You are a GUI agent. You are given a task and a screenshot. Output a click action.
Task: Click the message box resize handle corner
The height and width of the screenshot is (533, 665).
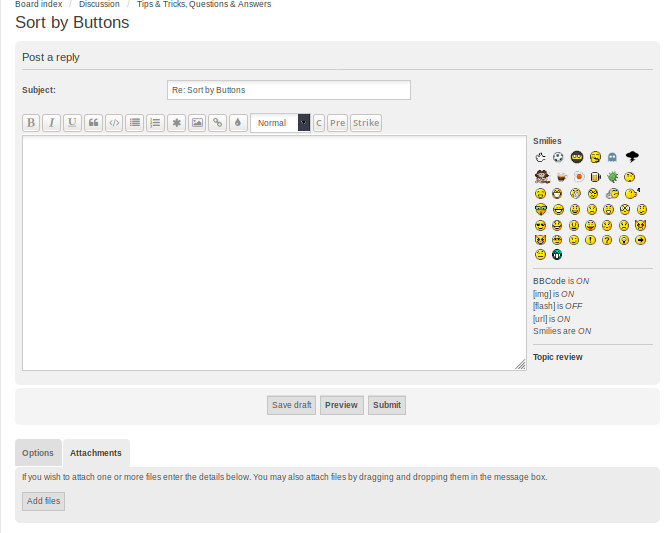(x=521, y=365)
